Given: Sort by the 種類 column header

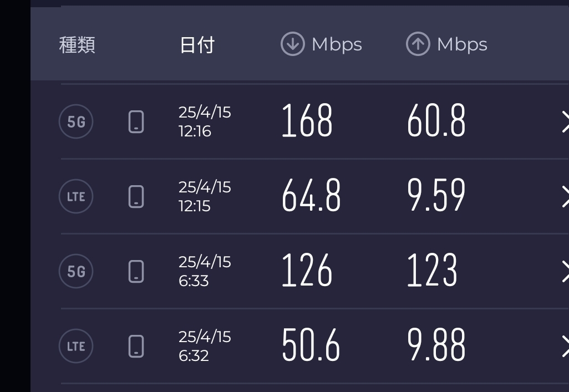Looking at the screenshot, I should tap(77, 45).
